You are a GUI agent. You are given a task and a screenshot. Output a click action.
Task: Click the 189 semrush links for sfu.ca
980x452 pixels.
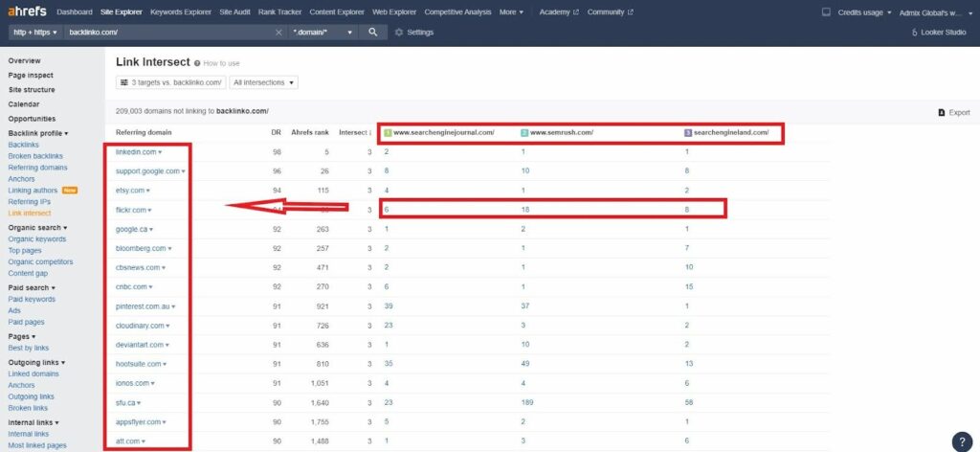pos(527,402)
